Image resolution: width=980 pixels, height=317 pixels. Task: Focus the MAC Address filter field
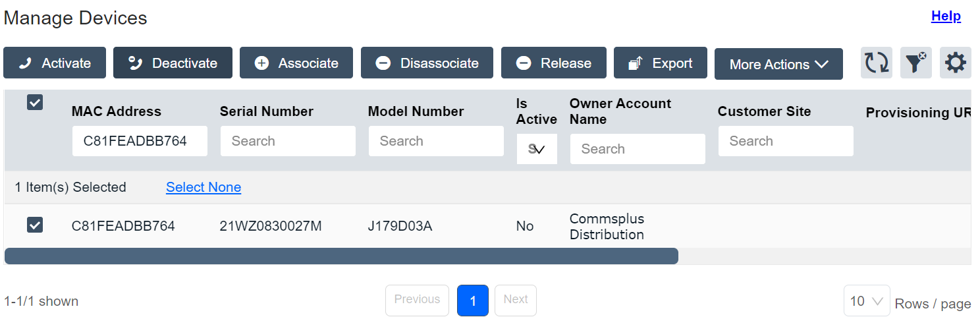click(x=140, y=141)
